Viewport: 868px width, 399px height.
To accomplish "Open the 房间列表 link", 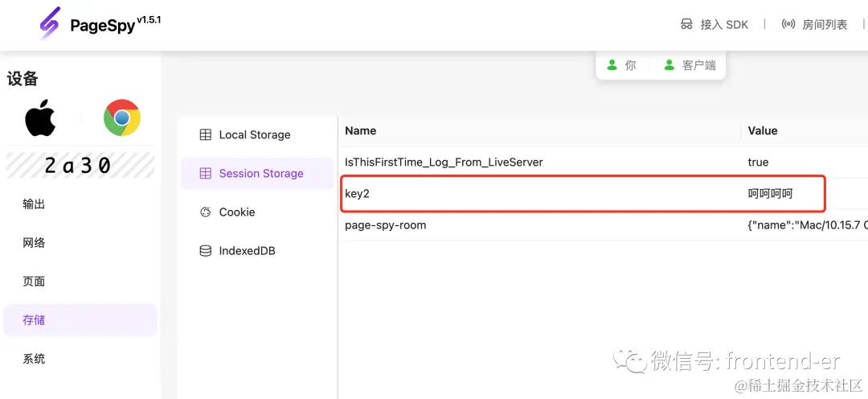I will (814, 24).
